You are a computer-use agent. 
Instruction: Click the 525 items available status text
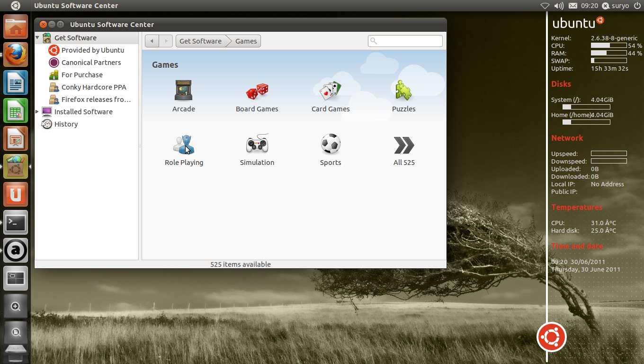241,264
